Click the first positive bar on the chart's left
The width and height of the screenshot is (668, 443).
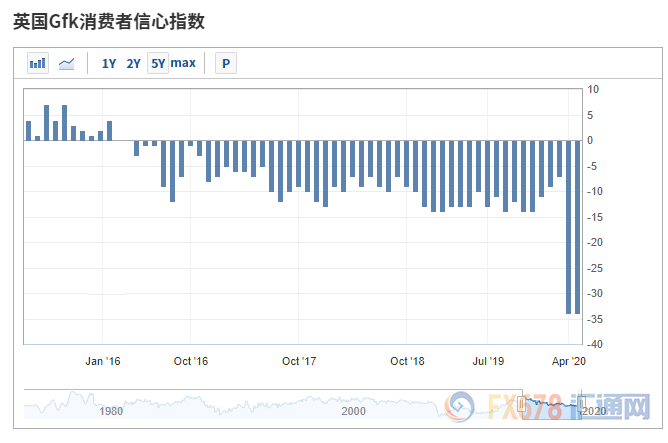click(28, 130)
